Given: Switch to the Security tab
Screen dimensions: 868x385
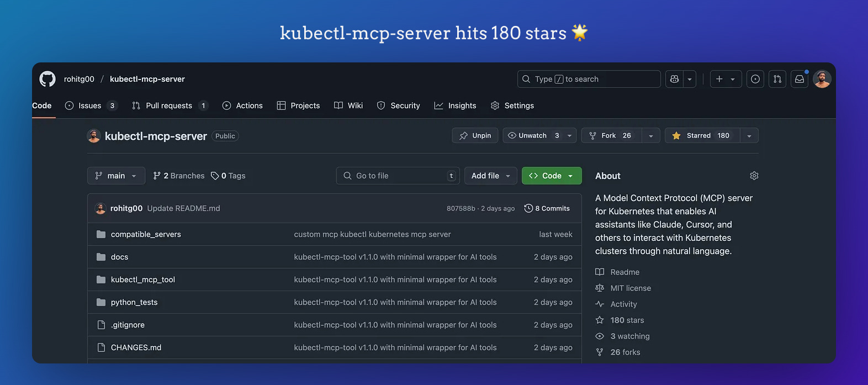Looking at the screenshot, I should tap(398, 106).
